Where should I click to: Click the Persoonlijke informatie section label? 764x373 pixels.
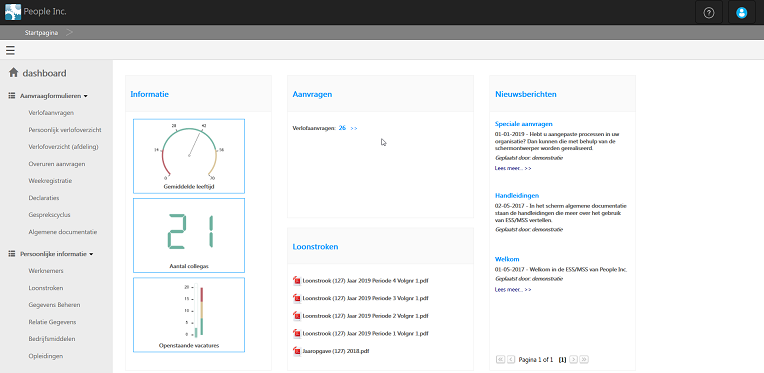pos(53,254)
